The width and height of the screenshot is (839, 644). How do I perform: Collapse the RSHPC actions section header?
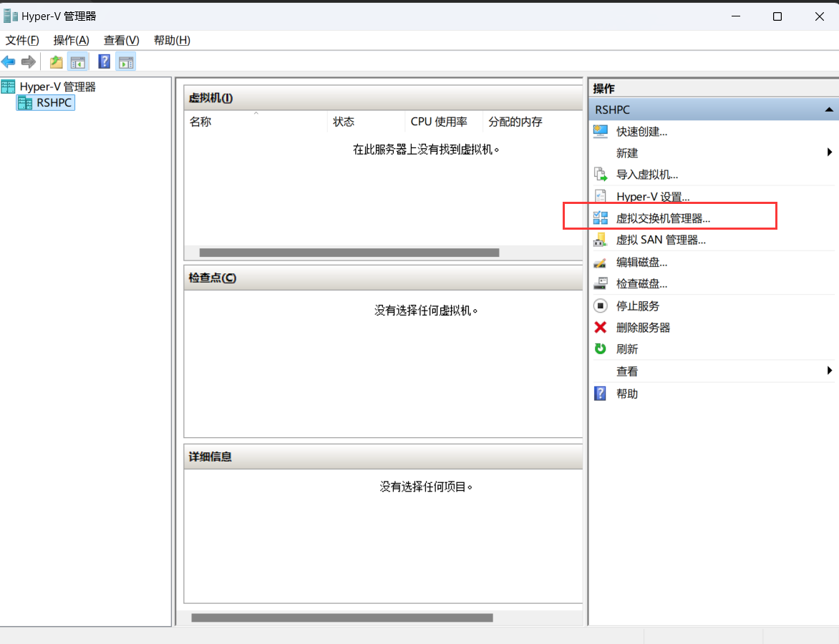pos(828,109)
